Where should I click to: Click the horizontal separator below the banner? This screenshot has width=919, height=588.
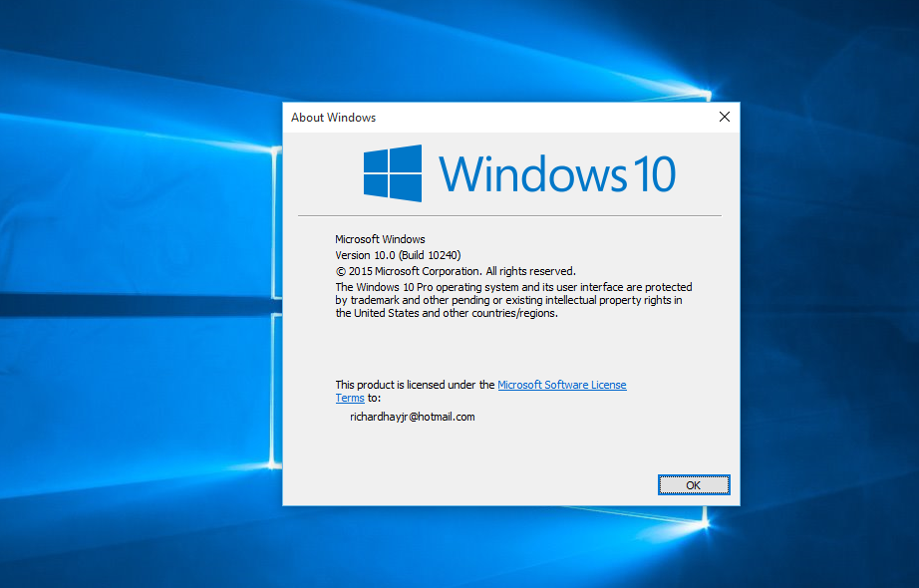click(508, 215)
